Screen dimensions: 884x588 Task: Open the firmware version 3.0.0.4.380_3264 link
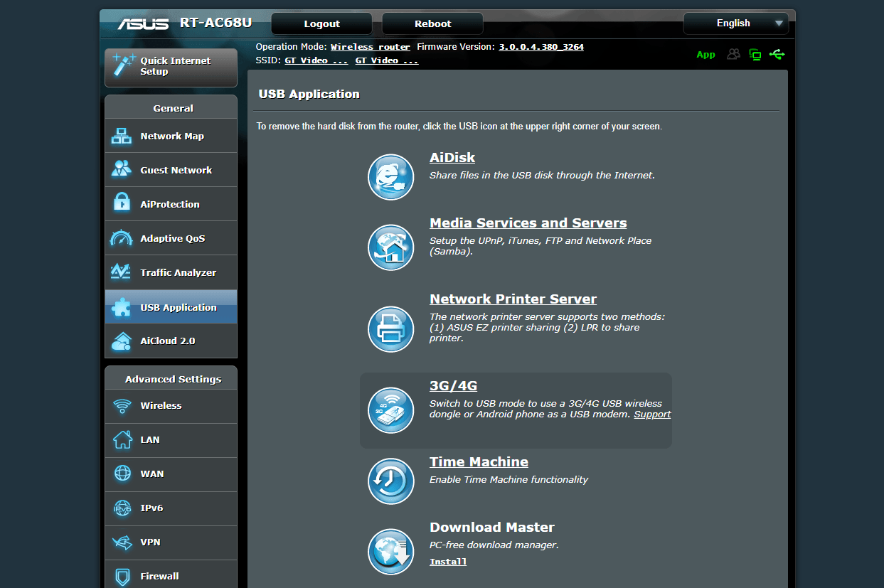(x=541, y=47)
